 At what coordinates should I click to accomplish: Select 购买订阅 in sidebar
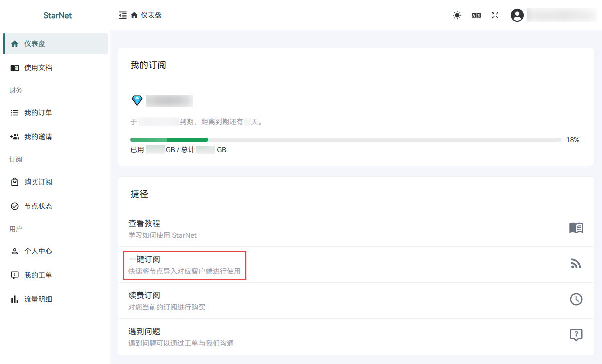coord(38,182)
